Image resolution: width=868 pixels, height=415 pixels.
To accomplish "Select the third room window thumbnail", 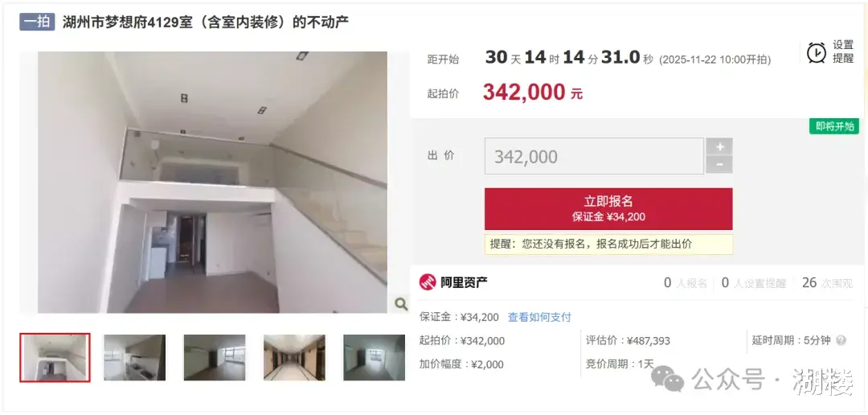I will (215, 357).
